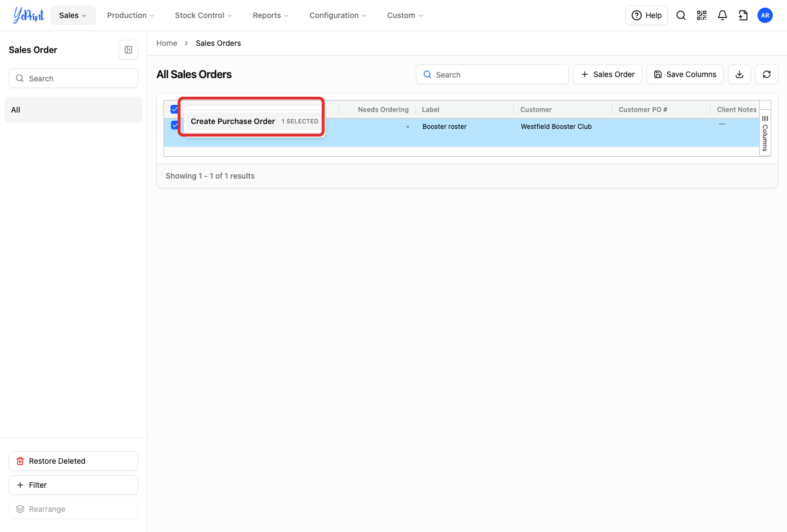Open the AR user avatar menu

click(x=765, y=15)
